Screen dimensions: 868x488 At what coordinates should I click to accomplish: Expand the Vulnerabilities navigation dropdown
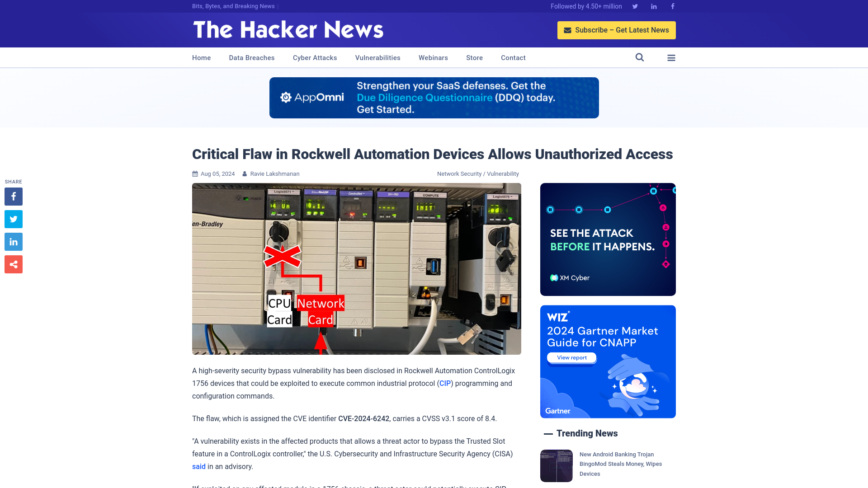(x=378, y=57)
